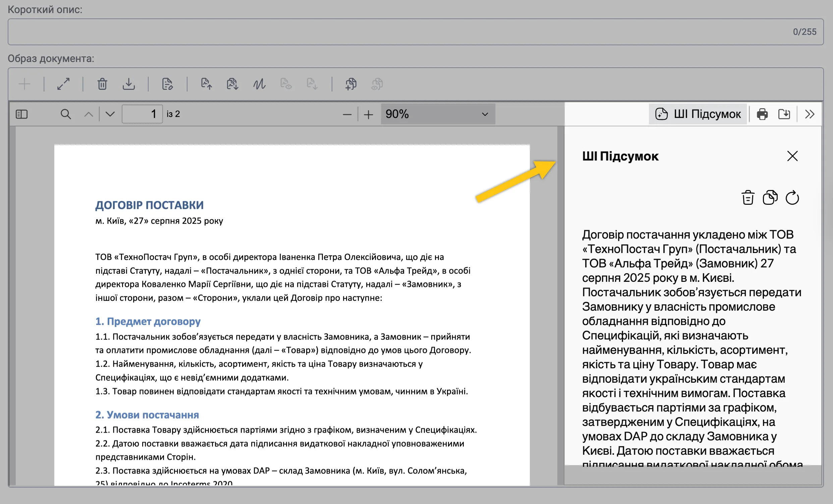Click the '1. Предмет договору' section heading

point(148,321)
